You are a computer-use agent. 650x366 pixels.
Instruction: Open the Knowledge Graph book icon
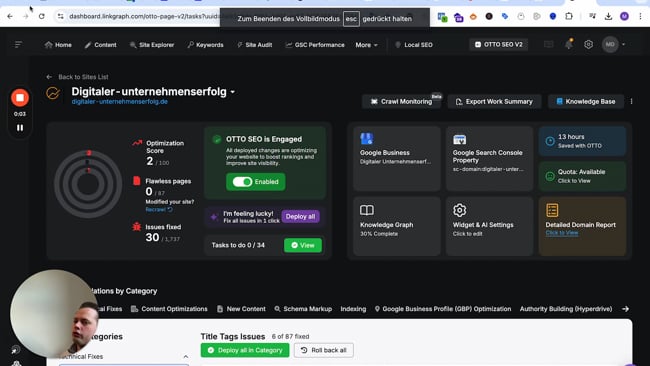tap(367, 210)
